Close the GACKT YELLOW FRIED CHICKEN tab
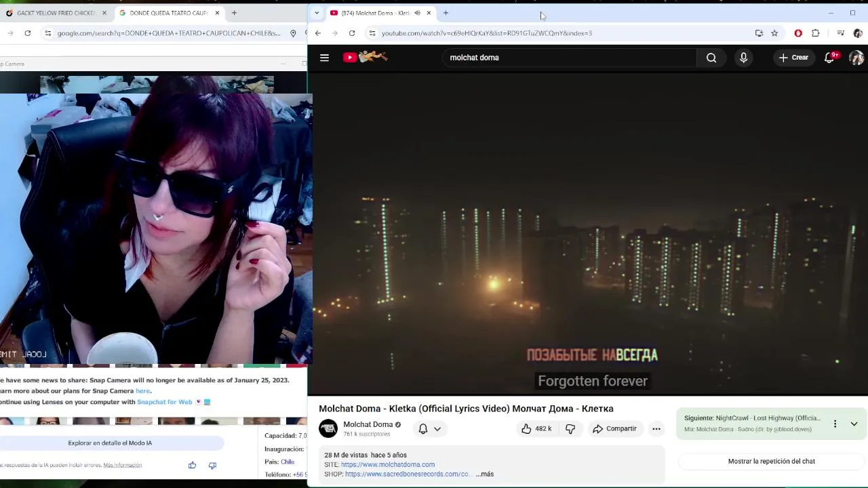This screenshot has width=868, height=488. coord(104,13)
